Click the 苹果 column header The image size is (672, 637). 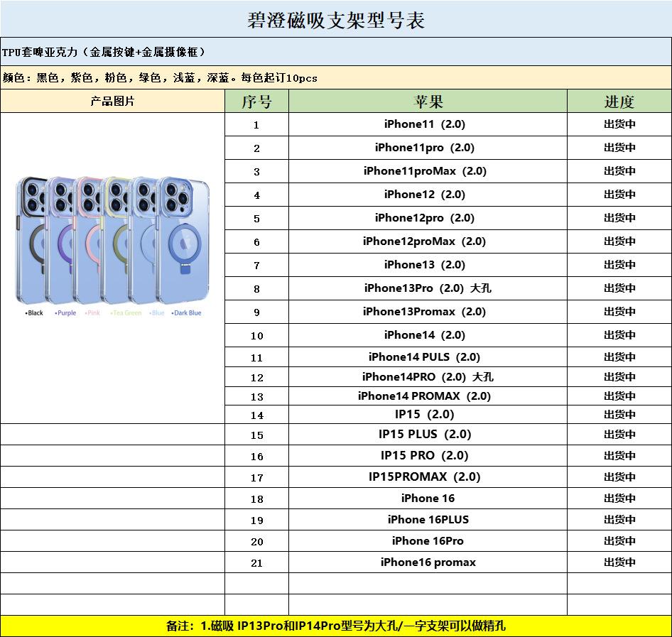pos(428,102)
